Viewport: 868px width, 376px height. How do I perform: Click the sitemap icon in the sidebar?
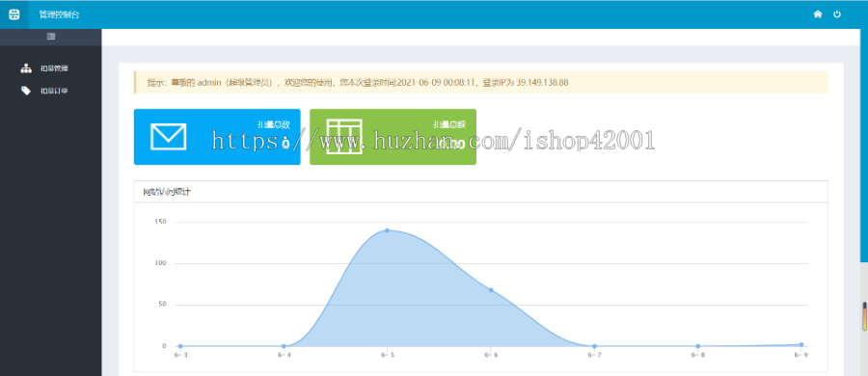26,68
